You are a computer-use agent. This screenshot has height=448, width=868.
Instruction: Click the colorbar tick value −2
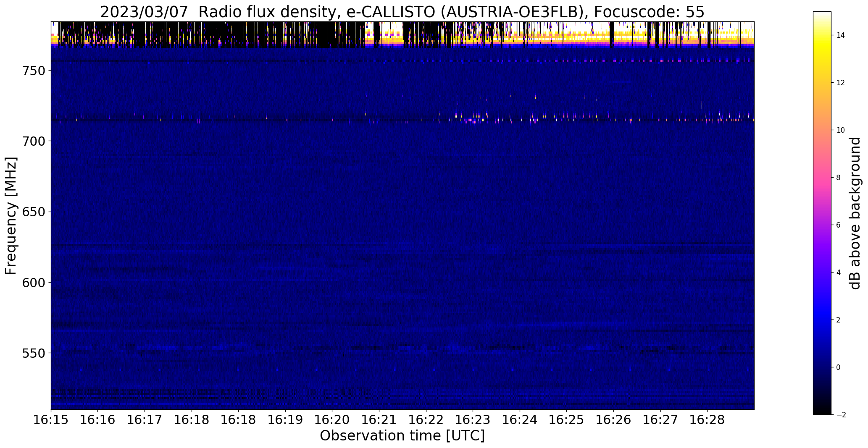[x=841, y=415]
